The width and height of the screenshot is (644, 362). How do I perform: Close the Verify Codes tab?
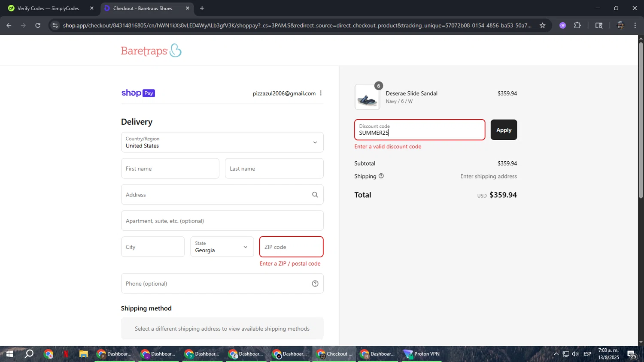pyautogui.click(x=91, y=8)
